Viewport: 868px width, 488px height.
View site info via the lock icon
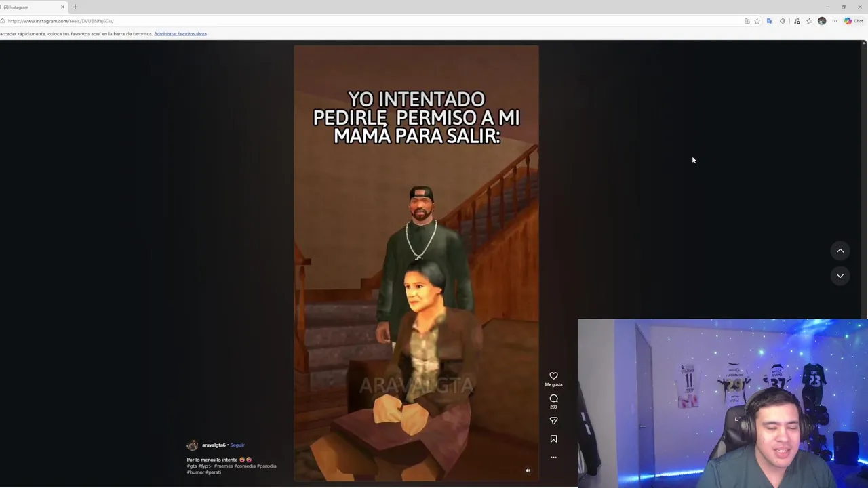pyautogui.click(x=2, y=21)
